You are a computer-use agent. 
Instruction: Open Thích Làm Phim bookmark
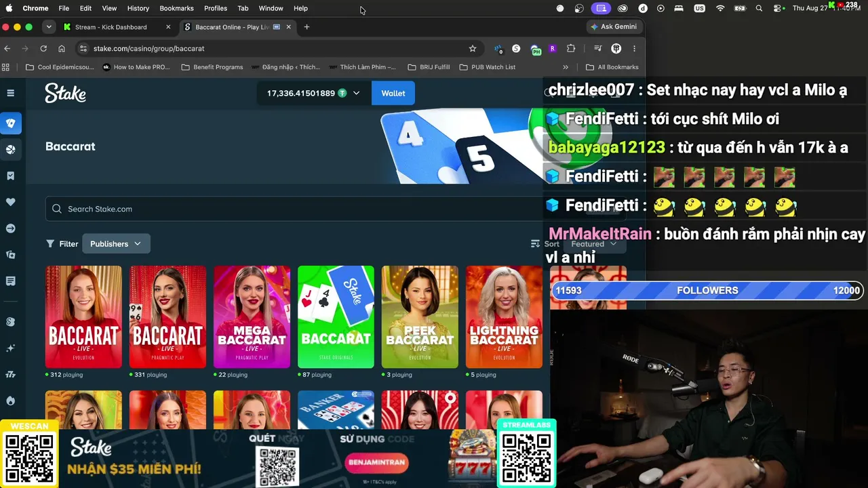(363, 67)
